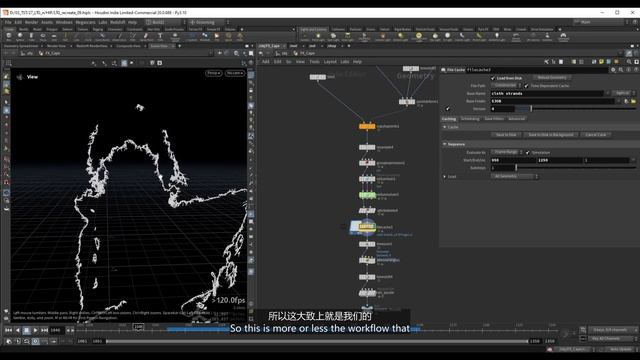Select the Tube shelf tool
This screenshot has height=360, width=640.
tap(31, 37)
